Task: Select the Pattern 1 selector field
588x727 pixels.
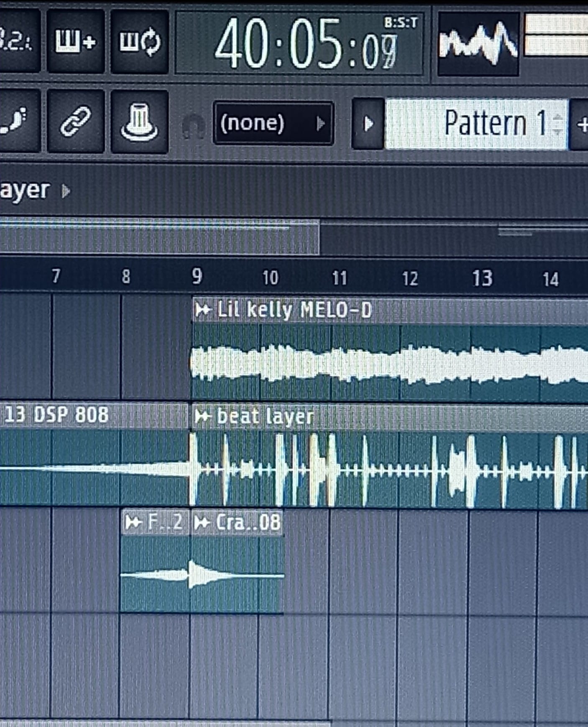Action: point(476,124)
